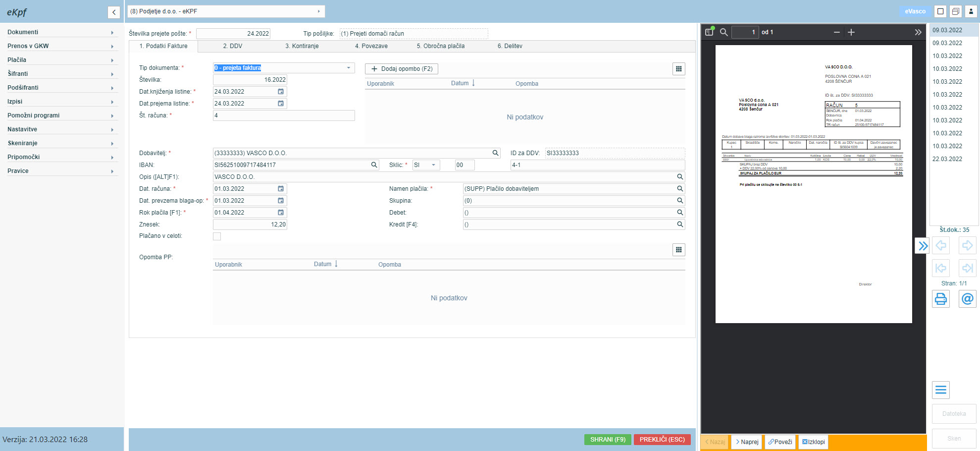Zoom out the PDF preview
980x451 pixels.
point(837,32)
